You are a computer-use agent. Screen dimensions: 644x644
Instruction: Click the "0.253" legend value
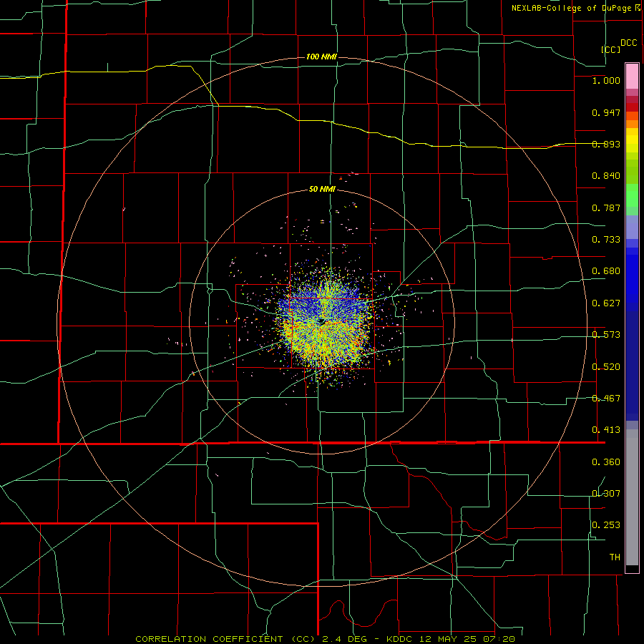[606, 525]
